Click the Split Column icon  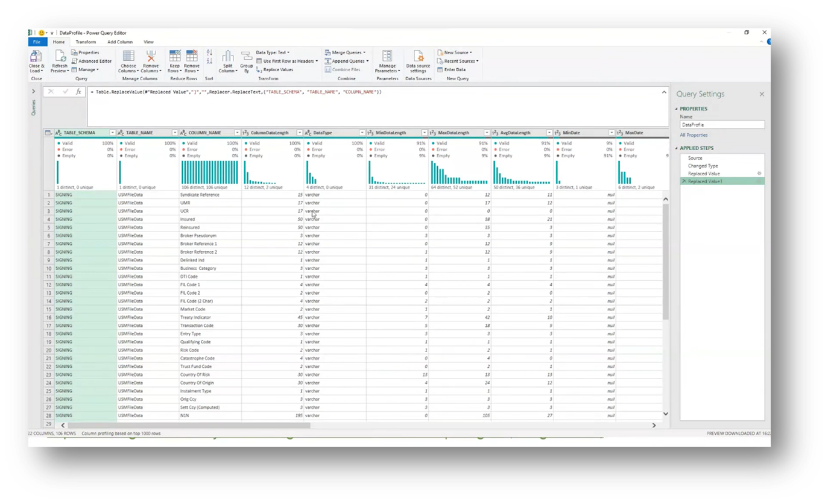(227, 56)
